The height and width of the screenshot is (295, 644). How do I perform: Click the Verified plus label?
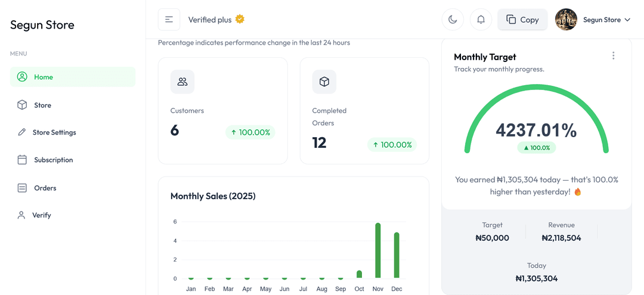[210, 19]
